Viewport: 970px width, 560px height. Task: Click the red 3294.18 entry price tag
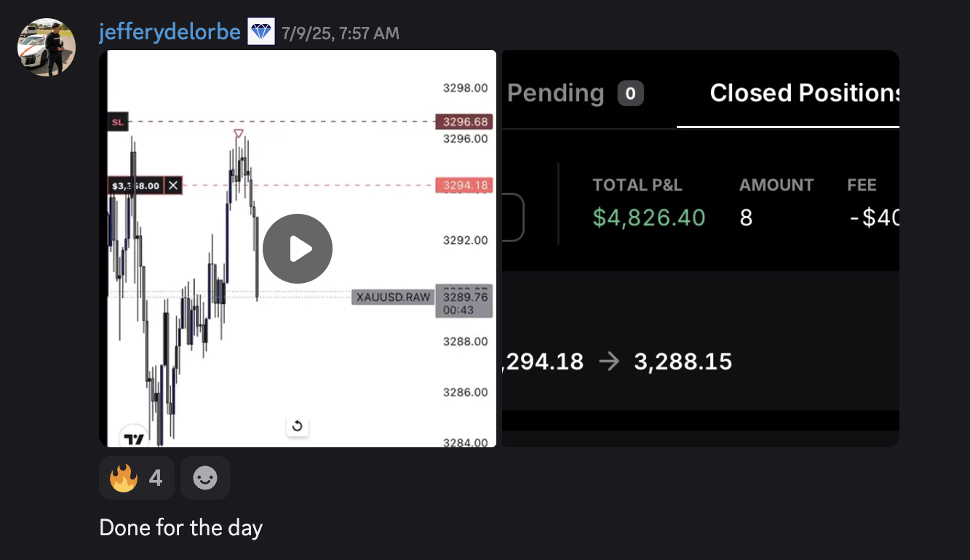[464, 185]
